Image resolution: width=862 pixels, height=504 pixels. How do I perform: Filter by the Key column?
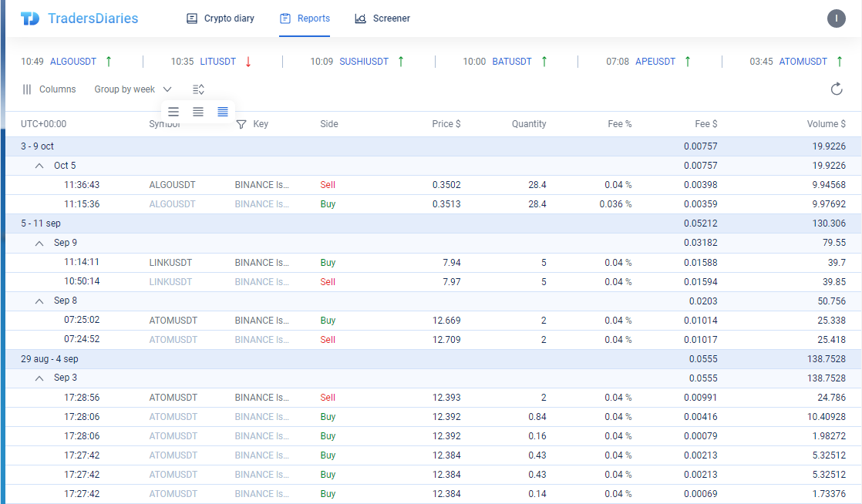click(240, 123)
